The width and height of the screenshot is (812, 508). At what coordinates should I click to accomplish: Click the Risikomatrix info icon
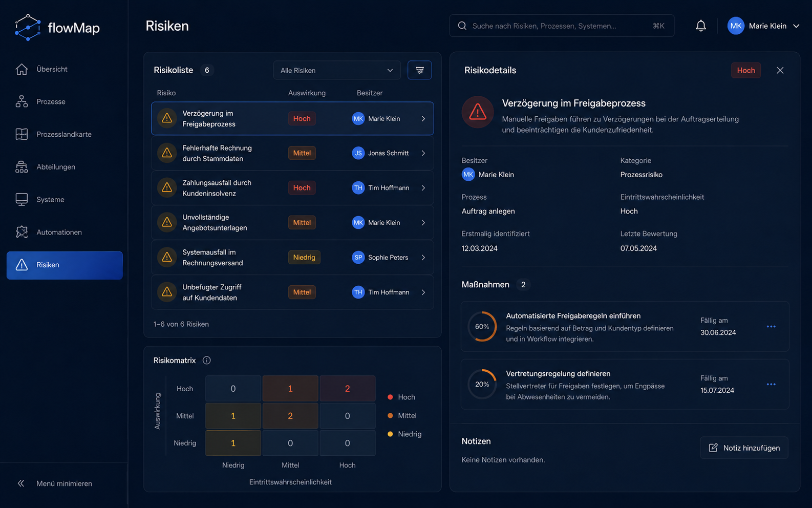click(207, 361)
